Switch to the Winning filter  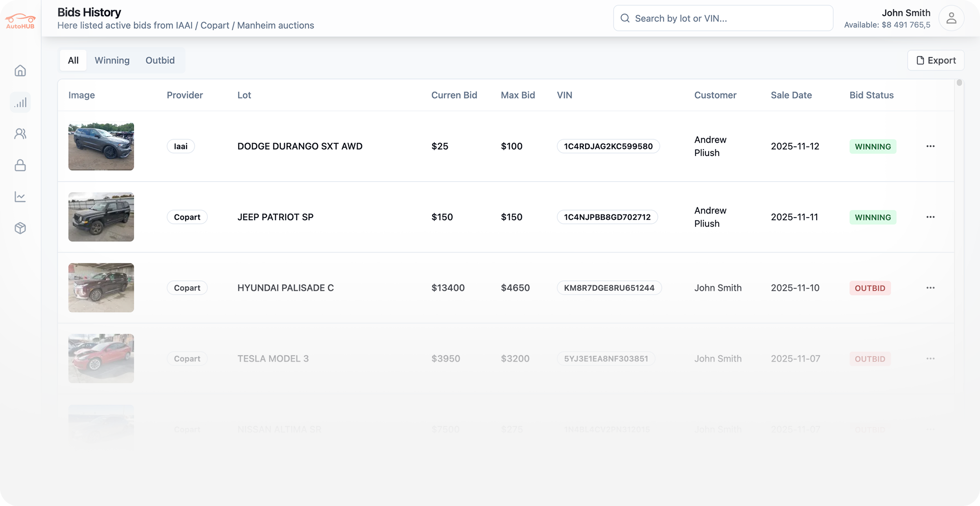[x=112, y=60]
